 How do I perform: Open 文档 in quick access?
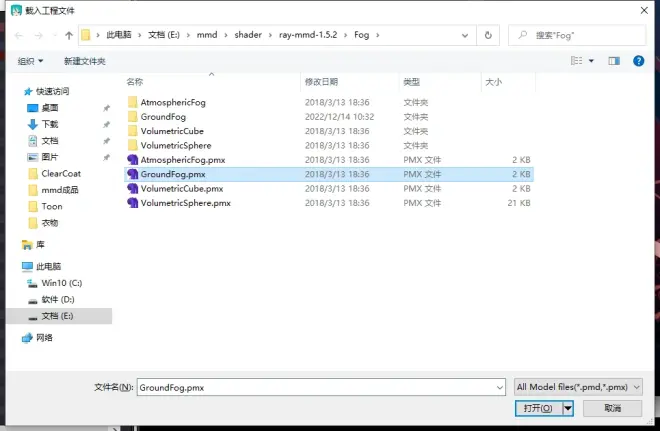point(50,141)
